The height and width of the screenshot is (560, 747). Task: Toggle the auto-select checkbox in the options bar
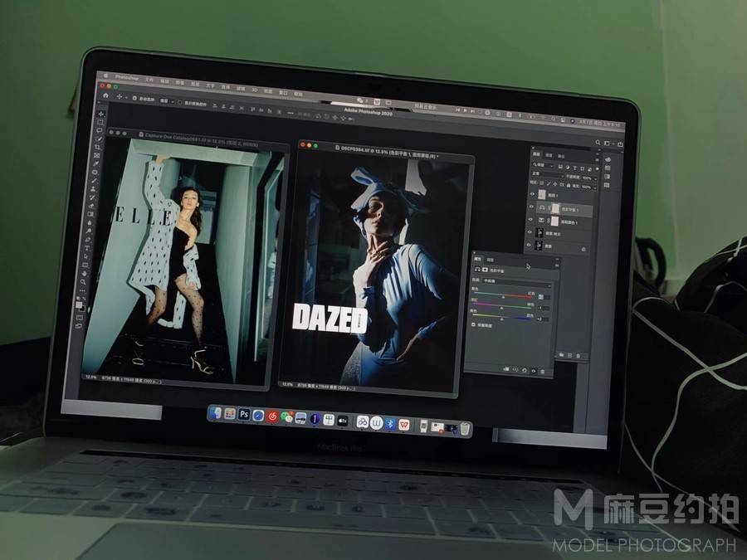coord(134,98)
